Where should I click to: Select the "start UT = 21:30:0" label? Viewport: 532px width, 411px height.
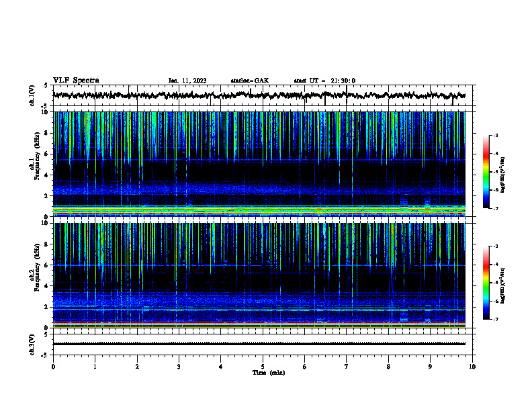[x=324, y=81]
